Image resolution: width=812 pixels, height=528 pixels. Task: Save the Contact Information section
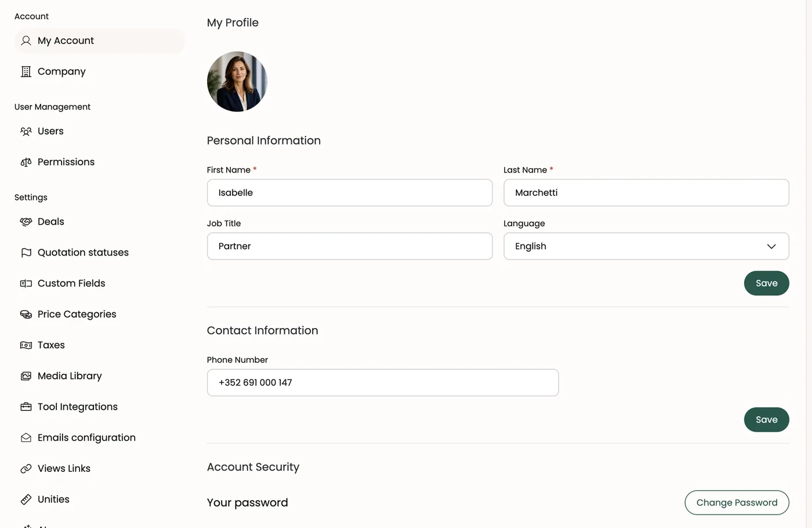(x=766, y=420)
